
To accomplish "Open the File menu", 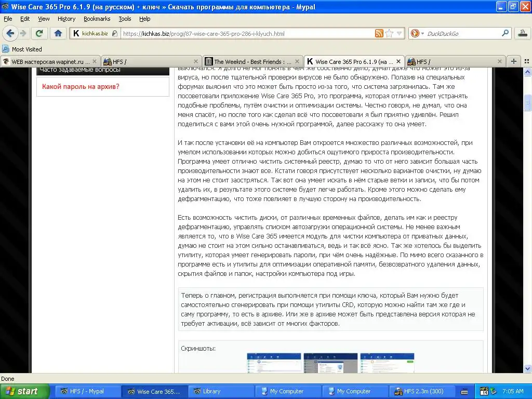I will pos(8,19).
